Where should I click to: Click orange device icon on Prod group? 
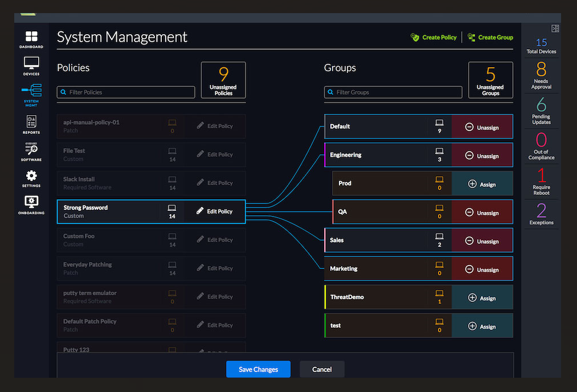coord(439,179)
